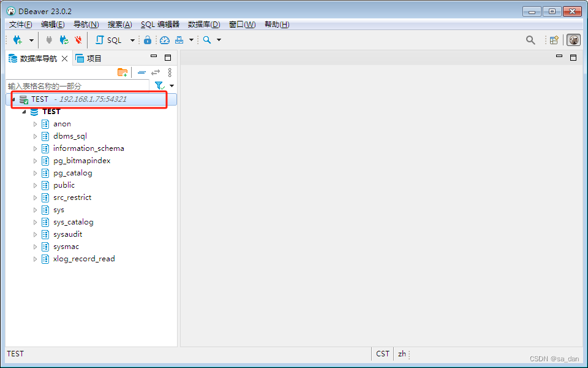
Task: Open the dropdown beside the network structure icon
Action: click(x=191, y=40)
